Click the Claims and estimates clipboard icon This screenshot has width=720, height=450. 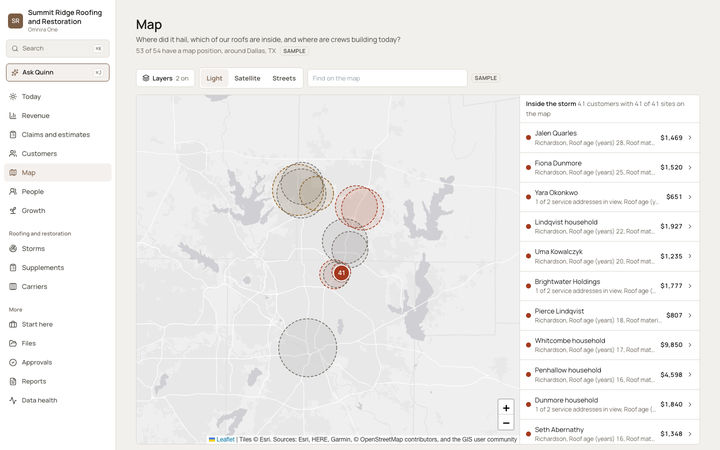tap(13, 135)
